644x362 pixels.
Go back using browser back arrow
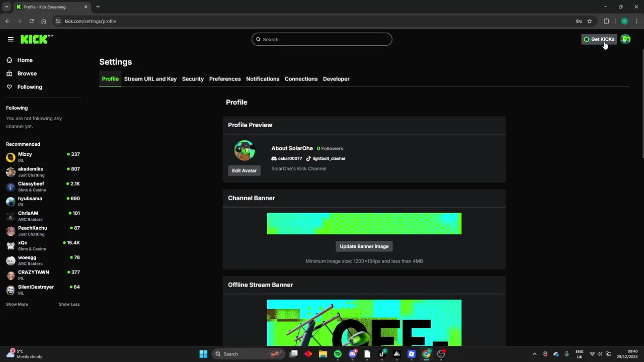point(7,21)
